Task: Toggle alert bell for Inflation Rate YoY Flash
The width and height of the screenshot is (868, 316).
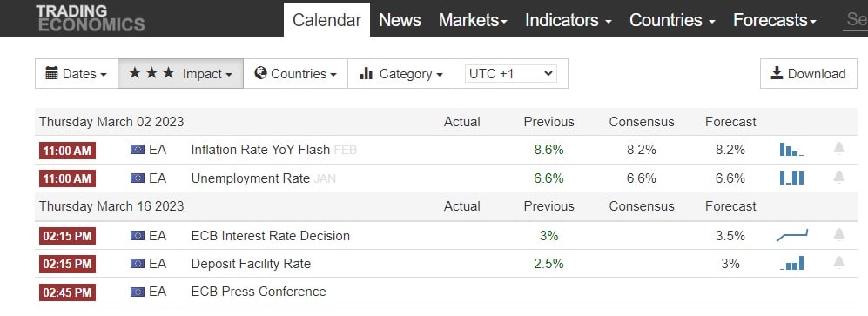Action: pyautogui.click(x=839, y=148)
